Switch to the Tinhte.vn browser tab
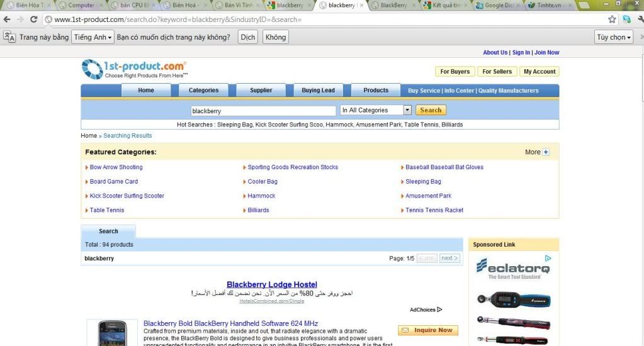 click(553, 5)
